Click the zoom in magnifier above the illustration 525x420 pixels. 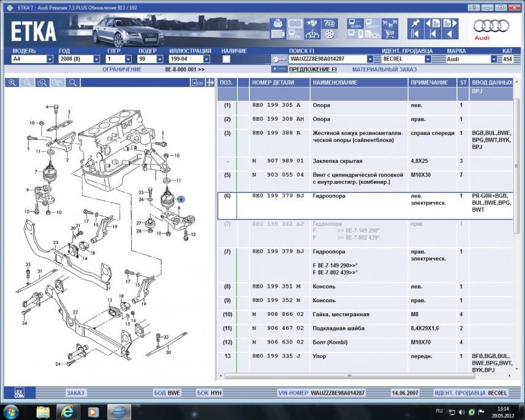pos(12,83)
